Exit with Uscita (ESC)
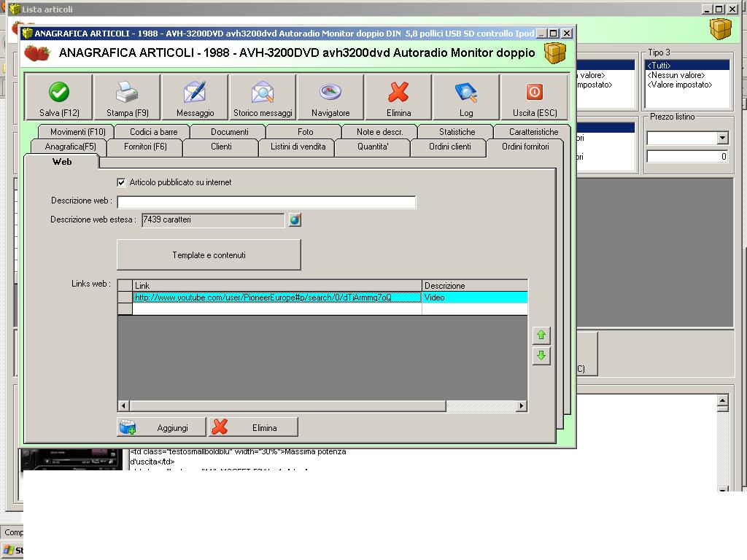 click(534, 97)
